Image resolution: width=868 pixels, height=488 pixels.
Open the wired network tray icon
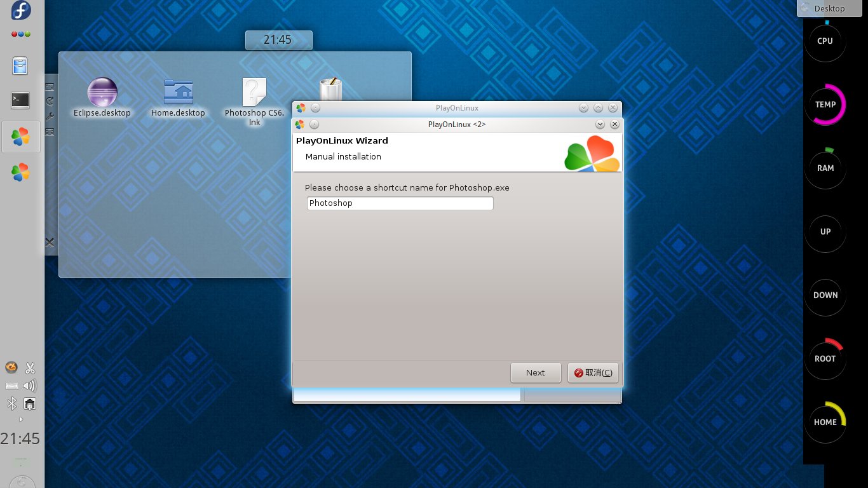click(30, 403)
